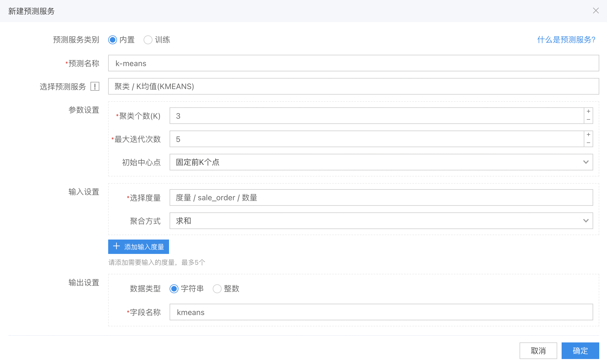Viewport: 607px width, 364px height.
Task: Choose 整数 as output data type
Action: pos(217,289)
